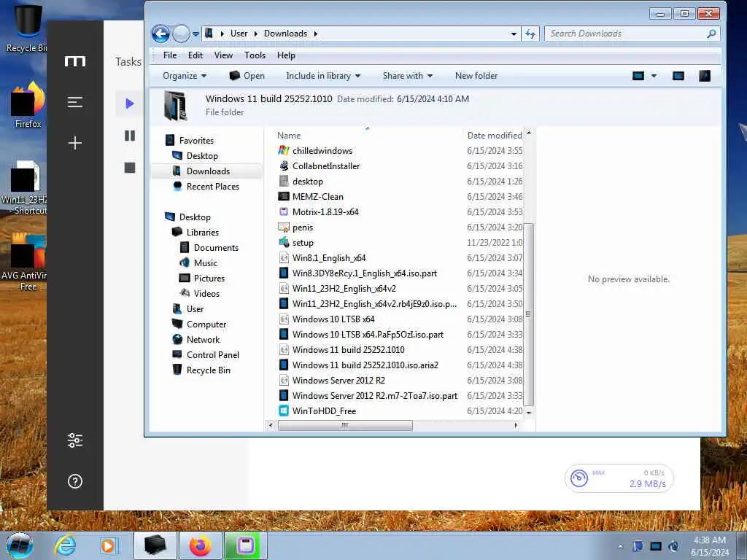Select the MEMZ-Clean file icon
Image resolution: width=747 pixels, height=560 pixels.
[284, 196]
